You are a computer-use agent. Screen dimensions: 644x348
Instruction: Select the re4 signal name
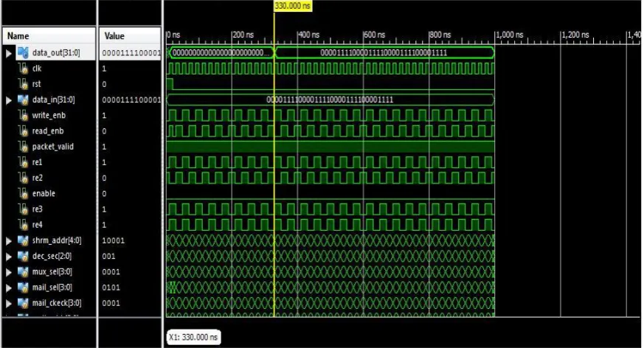point(37,224)
